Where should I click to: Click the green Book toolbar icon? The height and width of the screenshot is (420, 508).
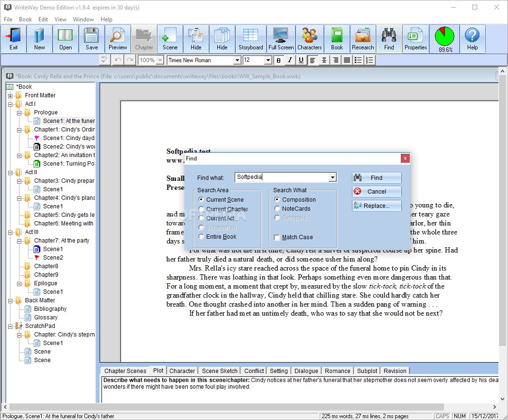pyautogui.click(x=337, y=39)
